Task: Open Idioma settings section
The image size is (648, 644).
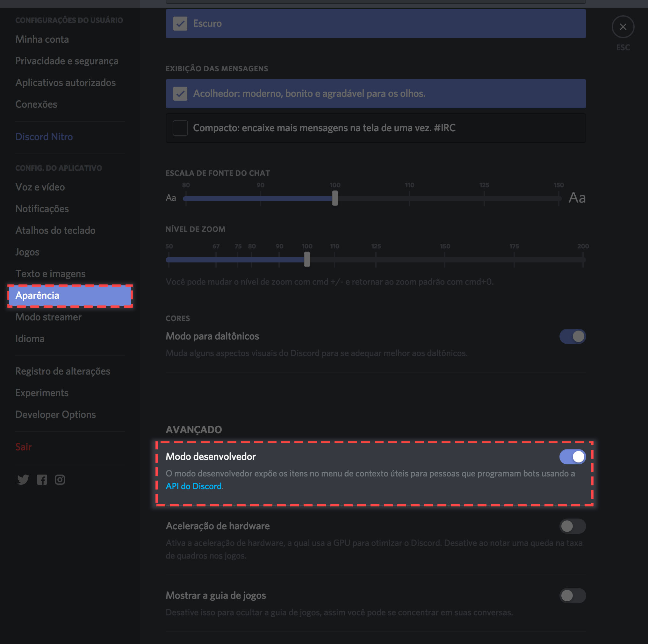Action: coord(31,338)
